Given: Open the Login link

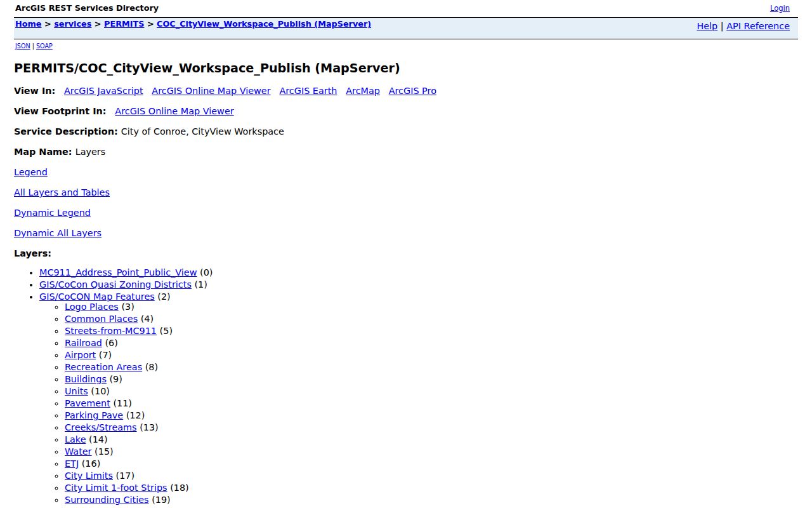Looking at the screenshot, I should pos(780,8).
